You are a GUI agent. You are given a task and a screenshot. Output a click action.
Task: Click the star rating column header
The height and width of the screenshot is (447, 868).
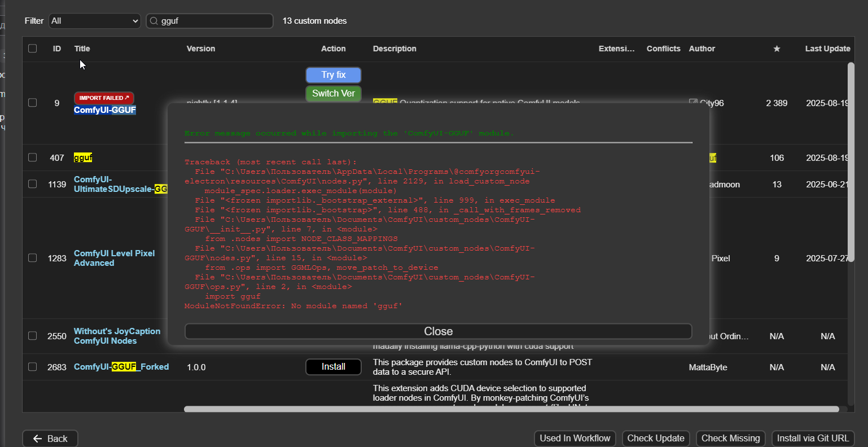click(777, 49)
